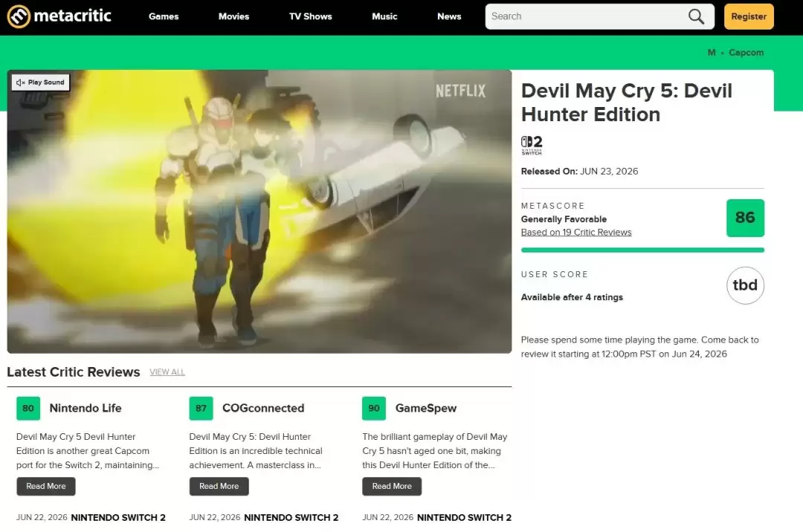Open the News menu

pos(449,16)
